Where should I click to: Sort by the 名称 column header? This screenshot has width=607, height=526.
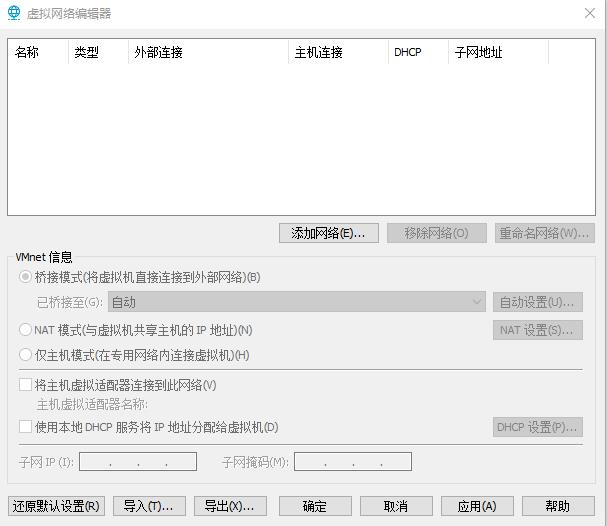[37, 53]
